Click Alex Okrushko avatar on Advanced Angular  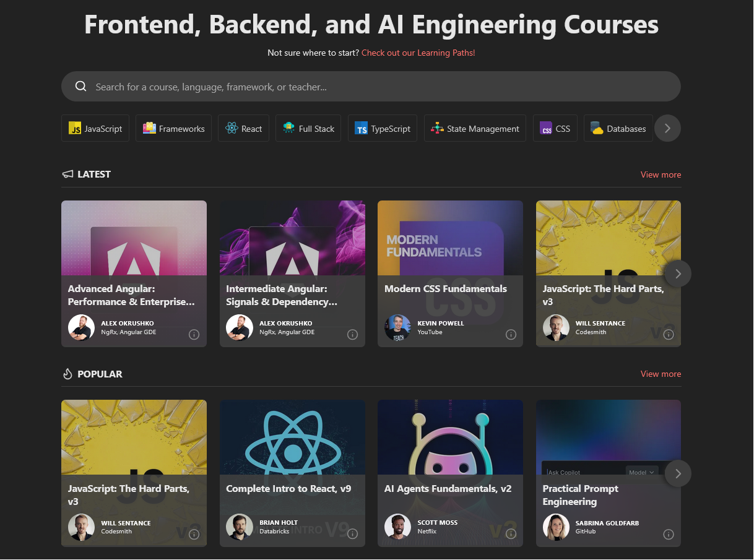coord(81,327)
